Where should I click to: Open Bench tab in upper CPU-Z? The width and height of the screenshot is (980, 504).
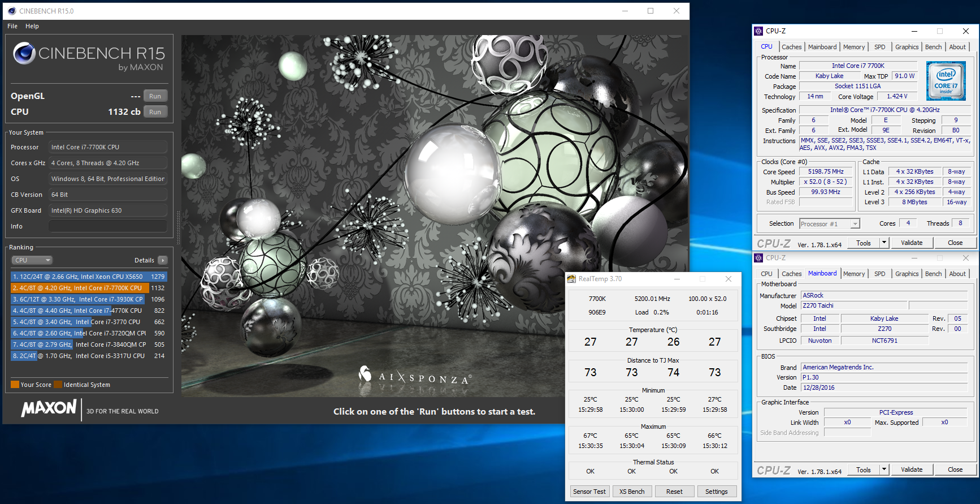934,47
